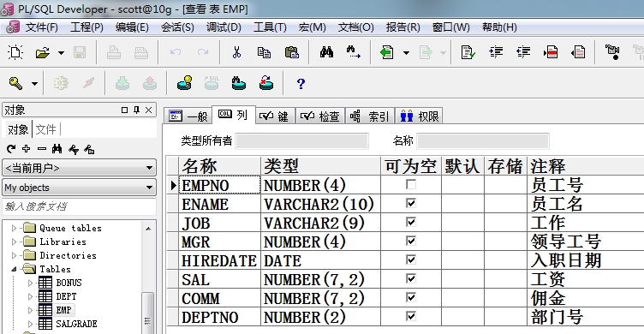This screenshot has width=644, height=334.
Task: Click the Find binoculars icon
Action: click(x=326, y=51)
